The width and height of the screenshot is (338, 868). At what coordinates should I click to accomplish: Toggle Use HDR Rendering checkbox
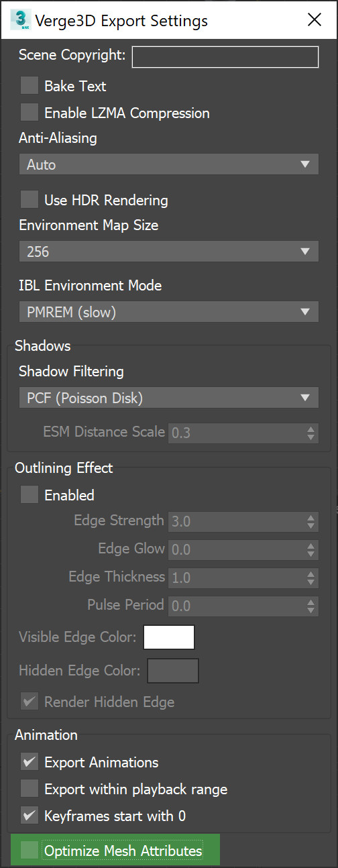tap(30, 199)
